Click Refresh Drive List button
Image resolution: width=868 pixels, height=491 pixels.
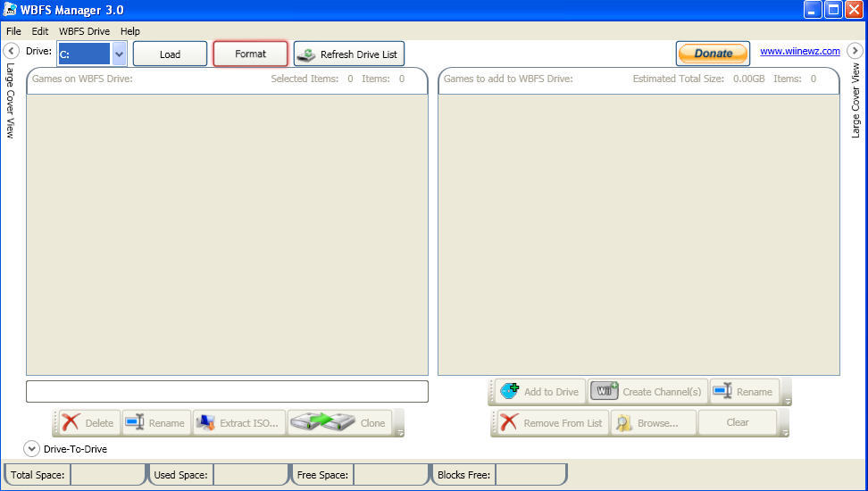click(x=349, y=54)
